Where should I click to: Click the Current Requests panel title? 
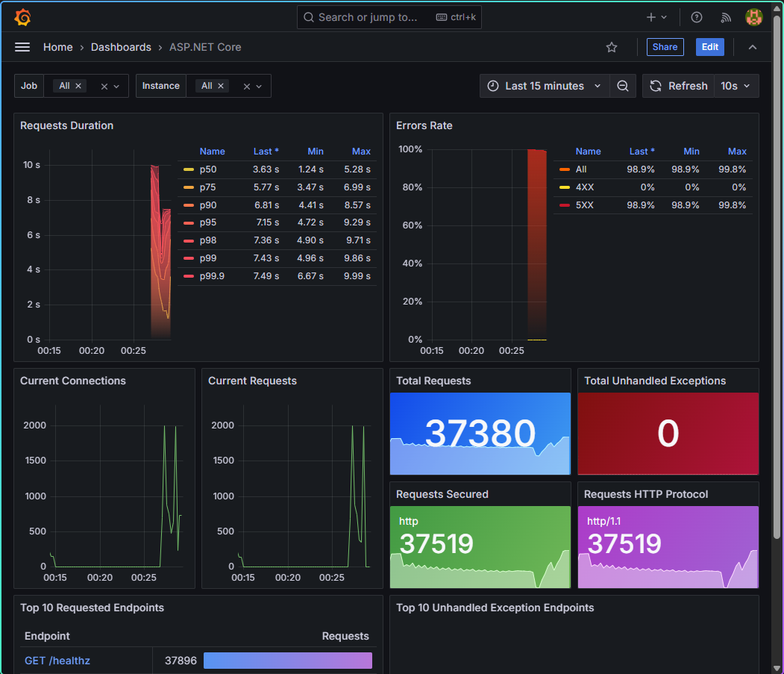pyautogui.click(x=252, y=381)
